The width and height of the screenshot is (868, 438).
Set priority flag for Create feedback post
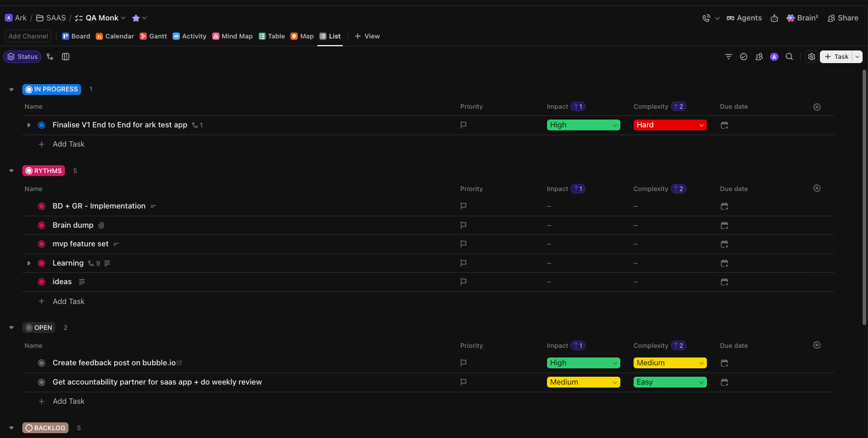[x=463, y=363]
